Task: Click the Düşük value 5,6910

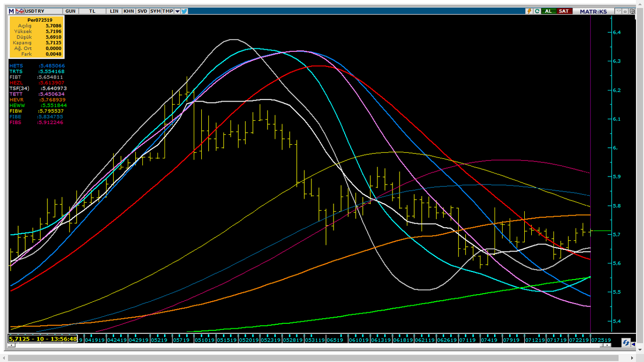Action: tap(53, 37)
